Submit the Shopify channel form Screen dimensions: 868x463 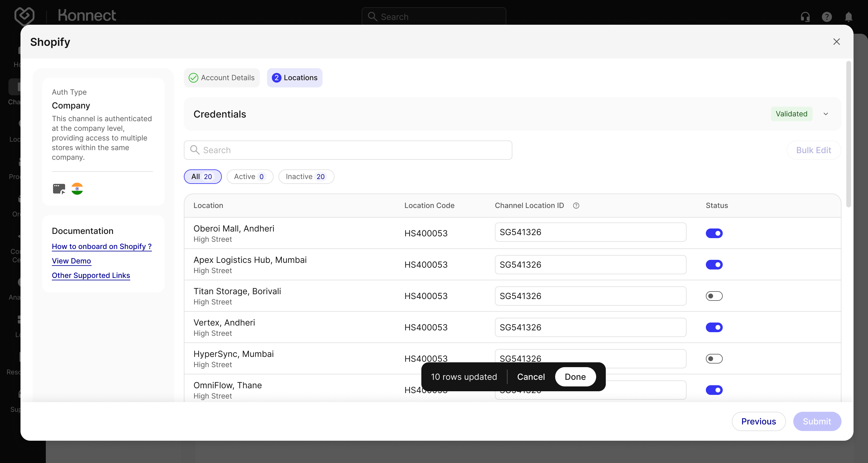[x=817, y=421]
